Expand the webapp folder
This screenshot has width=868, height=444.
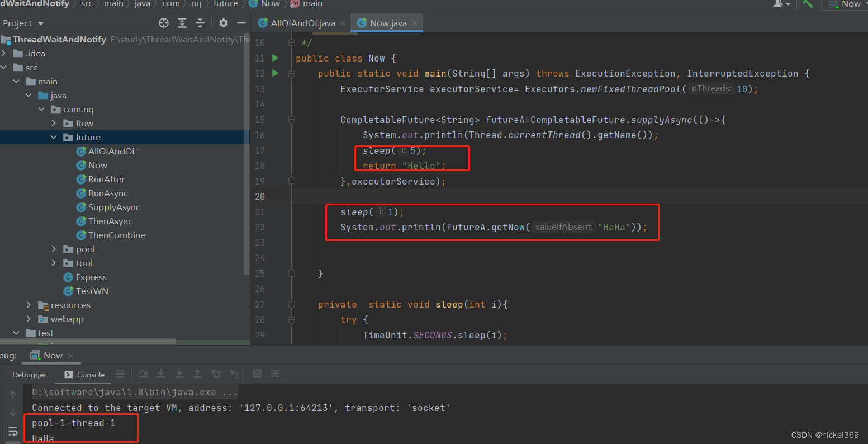point(29,319)
